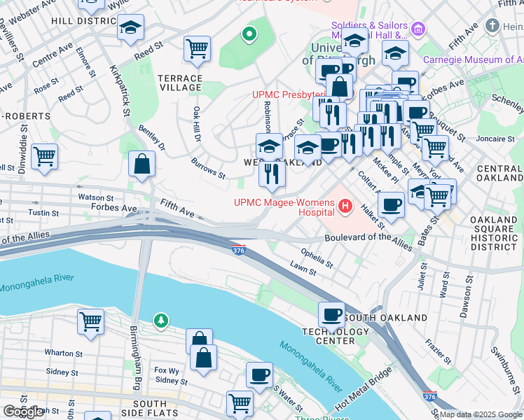
Task: Click the church icon next to Heinz label
Action: pyautogui.click(x=492, y=26)
